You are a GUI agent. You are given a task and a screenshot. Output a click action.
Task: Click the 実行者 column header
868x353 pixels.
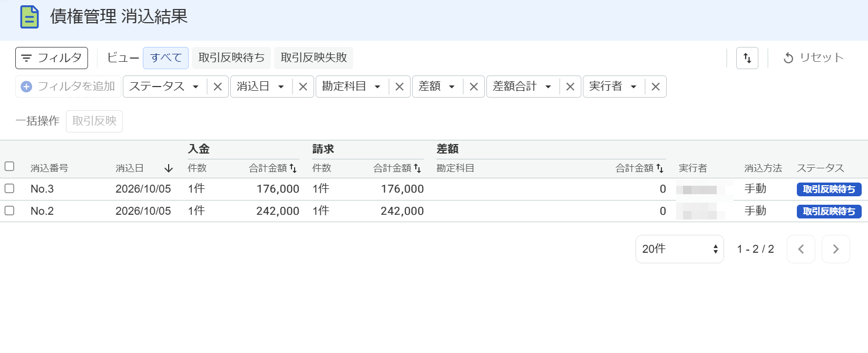coord(693,168)
